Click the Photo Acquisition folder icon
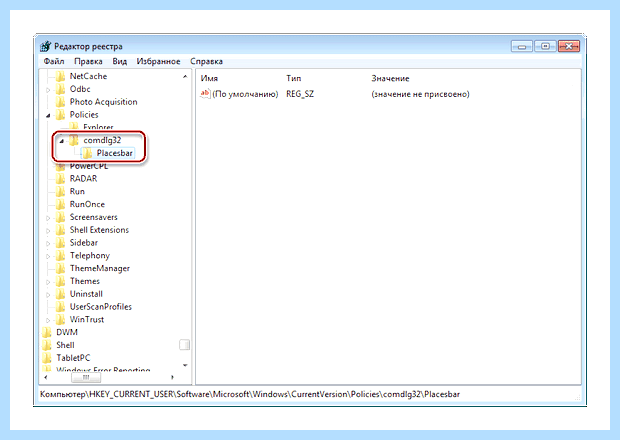 60,102
